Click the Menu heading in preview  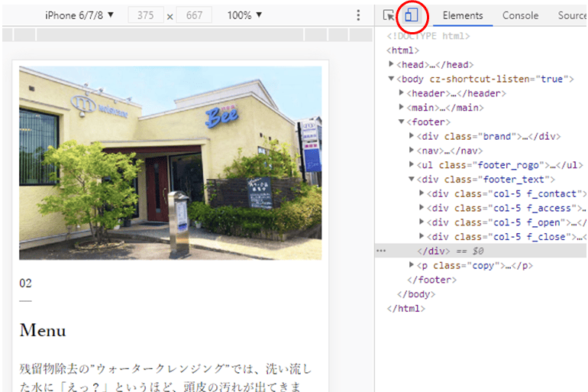pos(43,330)
